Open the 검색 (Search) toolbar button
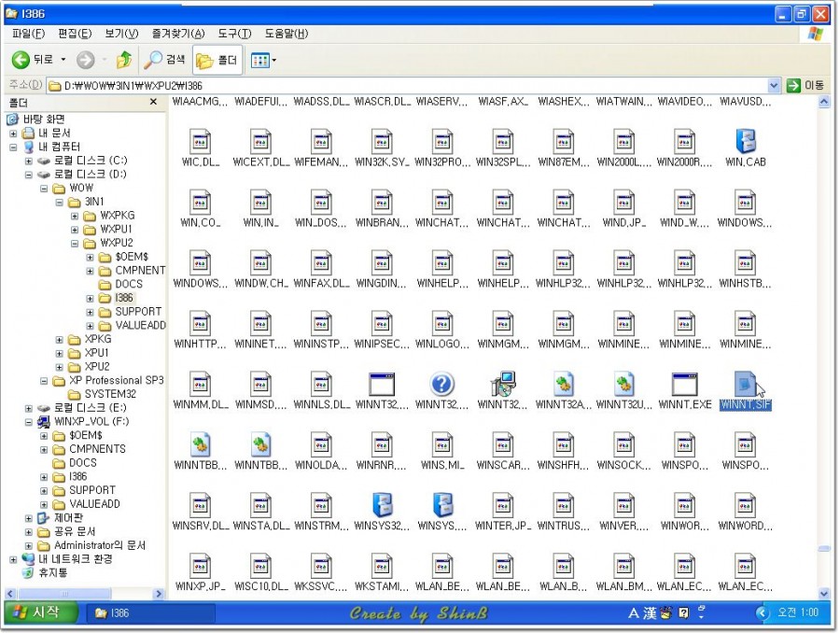This screenshot has width=840, height=633. click(164, 60)
